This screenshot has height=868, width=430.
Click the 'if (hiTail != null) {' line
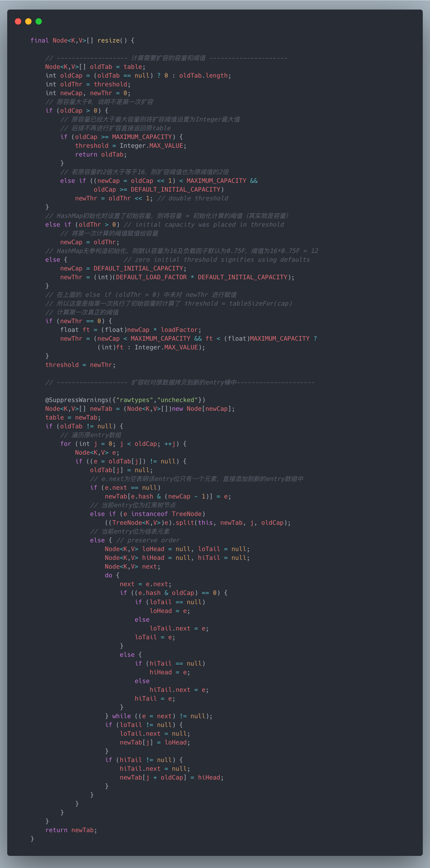pos(144,759)
